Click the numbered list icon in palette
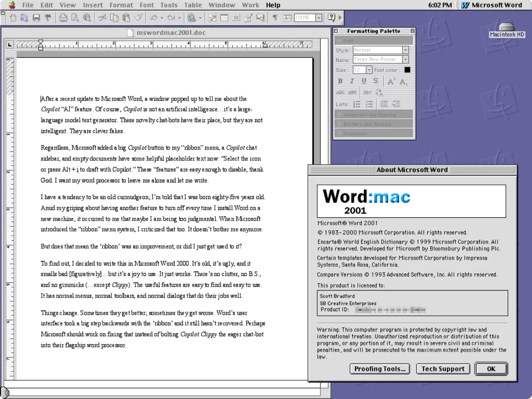Screen dimensions: 532x399 coord(357,104)
